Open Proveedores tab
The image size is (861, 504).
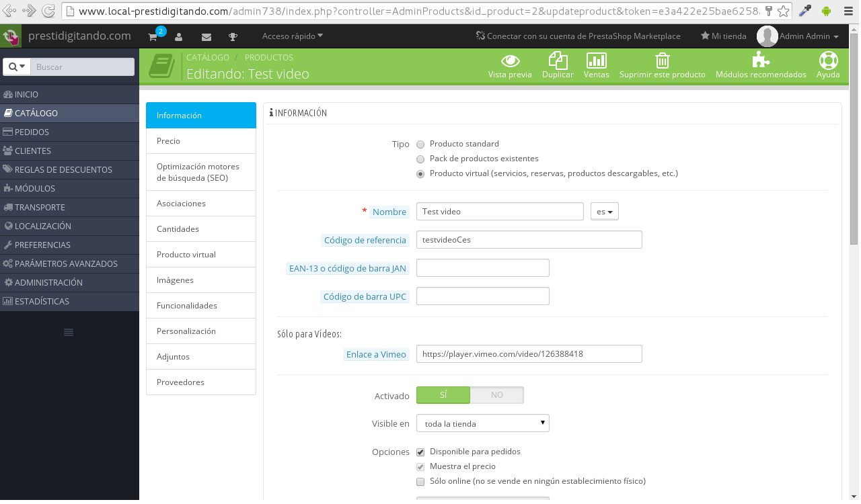click(201, 382)
